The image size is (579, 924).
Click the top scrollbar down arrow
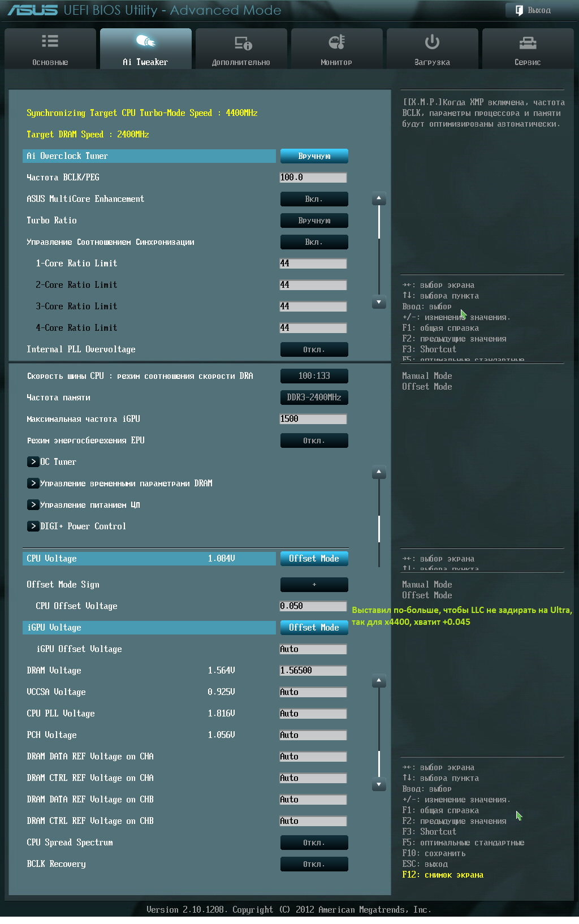click(x=379, y=303)
